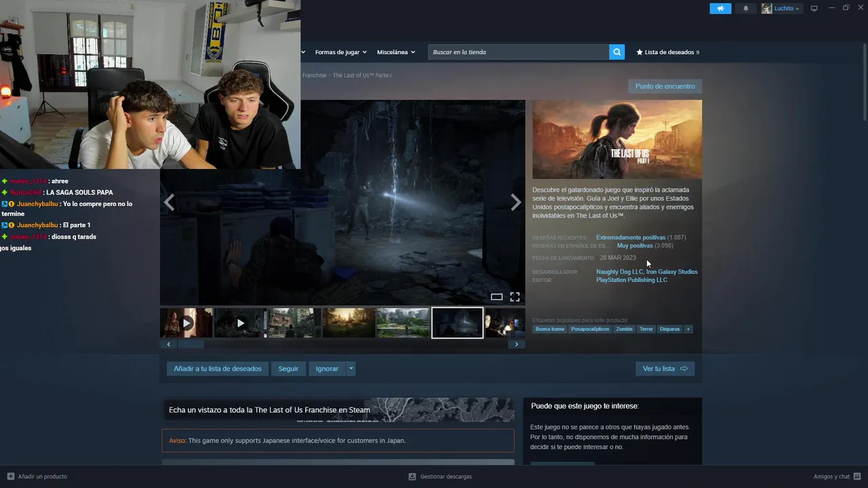Play the second video thumbnail
This screenshot has height=488, width=868.
[x=240, y=323]
